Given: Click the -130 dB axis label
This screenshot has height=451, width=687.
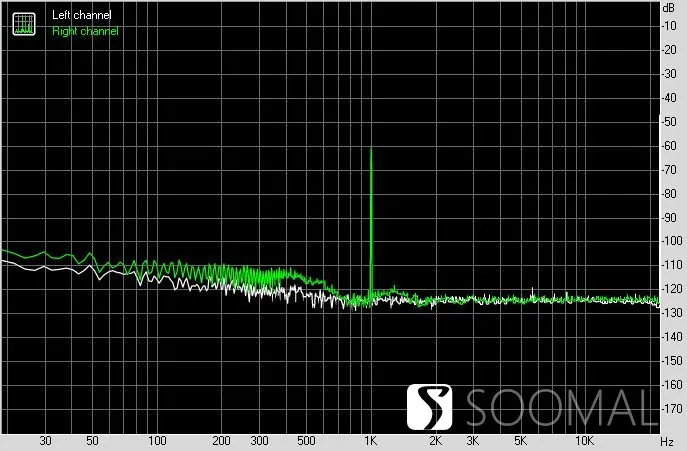Looking at the screenshot, I should [672, 313].
